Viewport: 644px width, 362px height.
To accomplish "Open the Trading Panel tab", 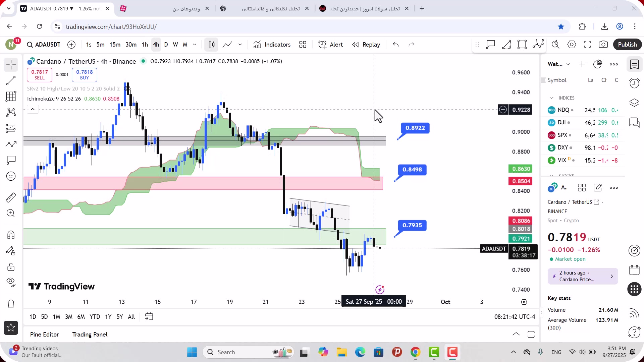I will tap(90, 335).
